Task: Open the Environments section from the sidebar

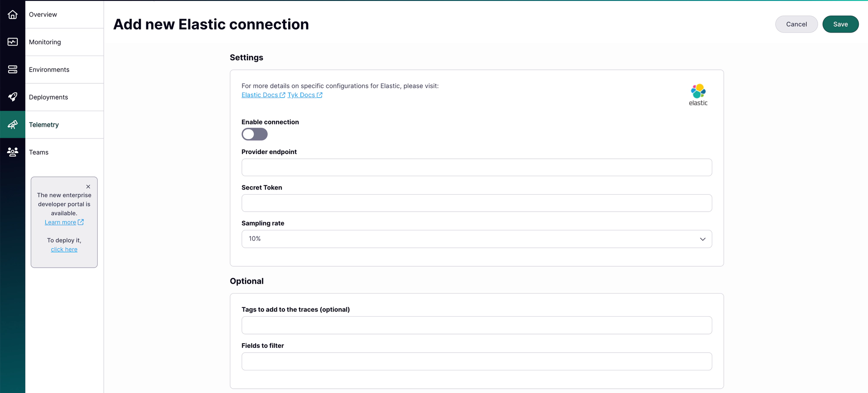Action: click(x=49, y=69)
